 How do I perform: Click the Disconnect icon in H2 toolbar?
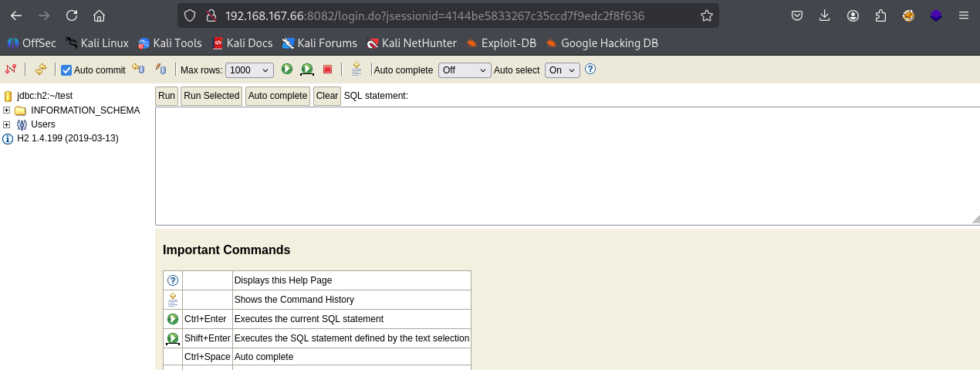click(11, 70)
